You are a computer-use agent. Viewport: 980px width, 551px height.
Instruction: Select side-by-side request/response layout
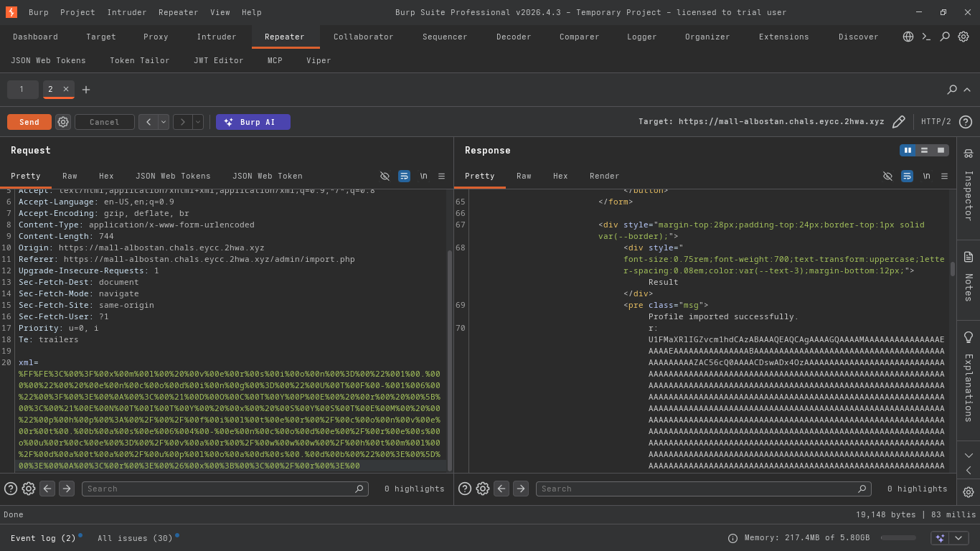pos(908,150)
